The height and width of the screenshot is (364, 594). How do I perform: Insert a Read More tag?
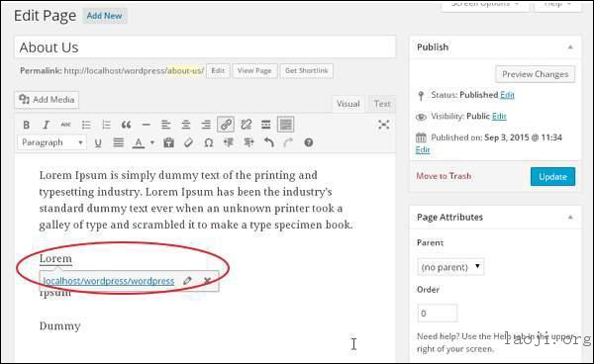click(x=266, y=125)
